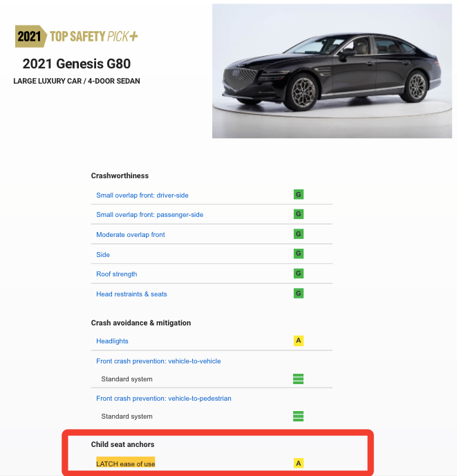Open Front crash prevention: vehicle-to-pedestrian link
Viewport: 457px width, 476px height.
[x=164, y=399]
